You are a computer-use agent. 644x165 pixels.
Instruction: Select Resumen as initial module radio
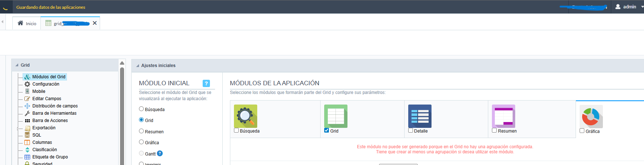(142, 131)
